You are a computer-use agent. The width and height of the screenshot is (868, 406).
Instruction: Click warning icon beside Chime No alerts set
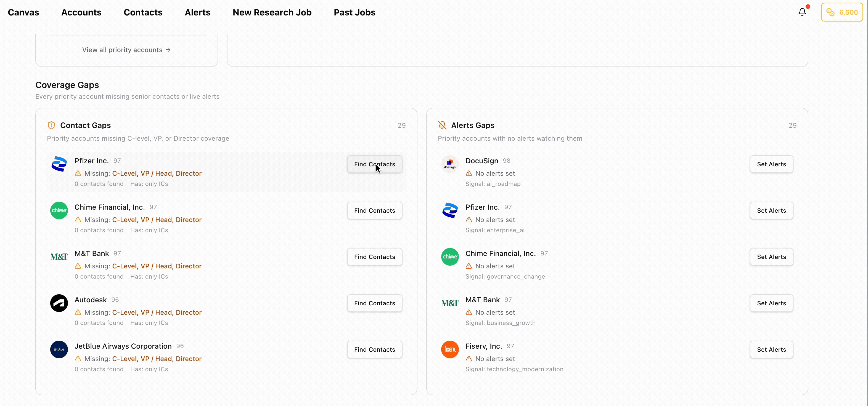(469, 266)
